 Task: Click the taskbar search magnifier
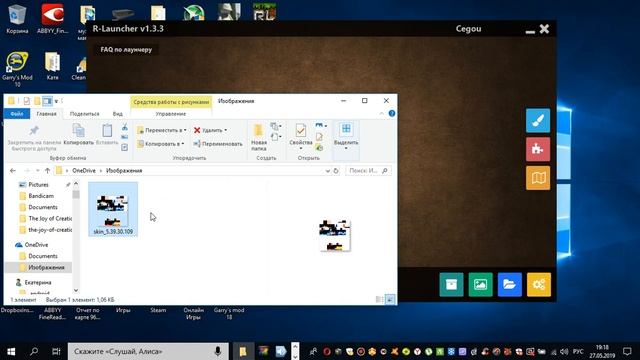(34, 351)
